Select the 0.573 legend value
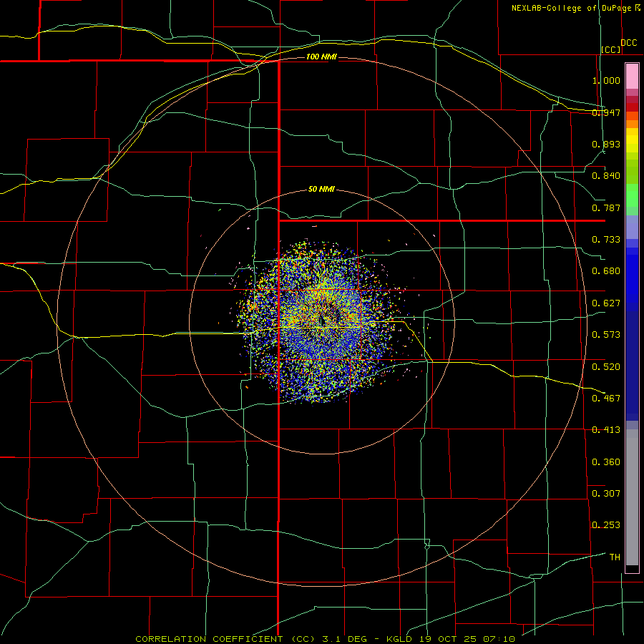Image resolution: width=644 pixels, height=644 pixels. [x=606, y=335]
